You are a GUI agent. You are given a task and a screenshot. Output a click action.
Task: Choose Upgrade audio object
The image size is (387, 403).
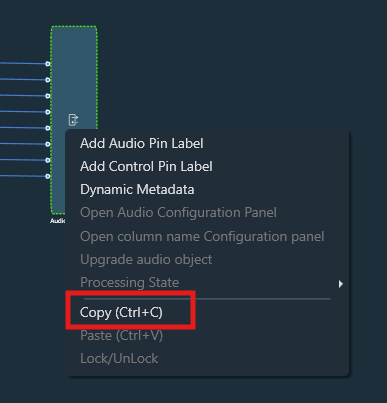(x=146, y=259)
